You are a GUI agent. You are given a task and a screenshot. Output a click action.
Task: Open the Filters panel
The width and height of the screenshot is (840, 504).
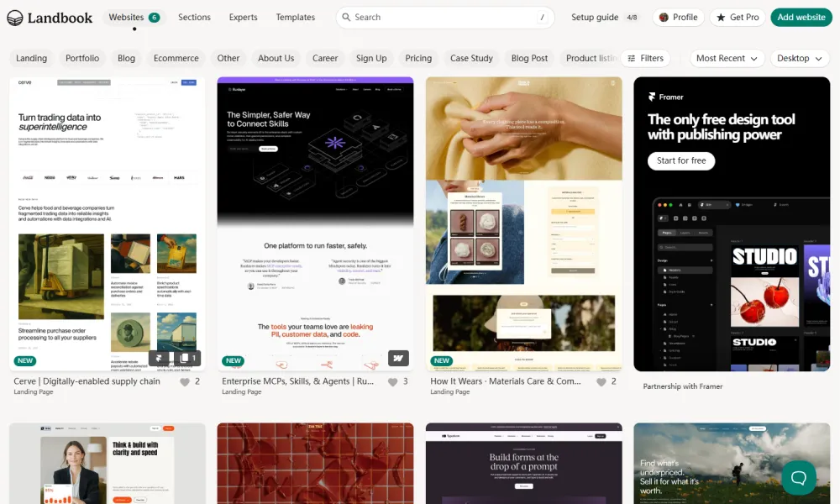(x=645, y=58)
